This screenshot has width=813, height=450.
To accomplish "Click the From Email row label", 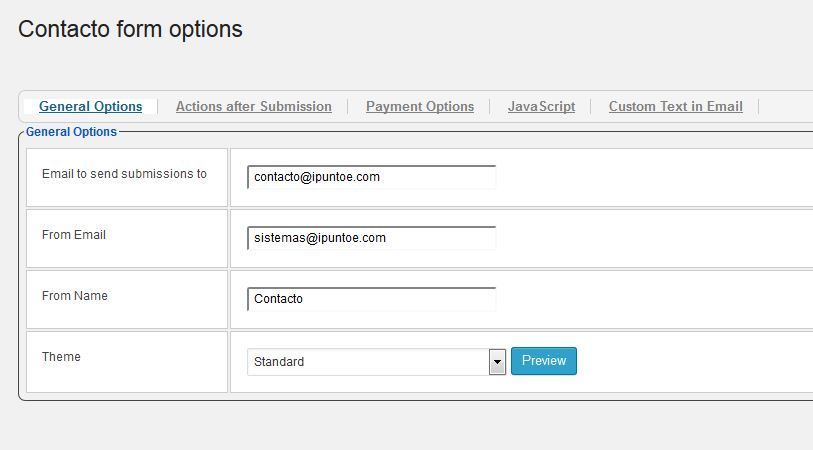I will pos(74,235).
